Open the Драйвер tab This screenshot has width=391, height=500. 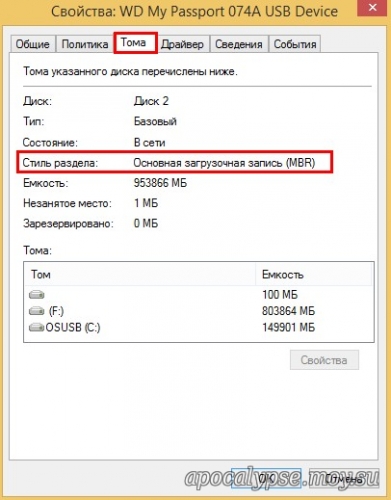(182, 44)
